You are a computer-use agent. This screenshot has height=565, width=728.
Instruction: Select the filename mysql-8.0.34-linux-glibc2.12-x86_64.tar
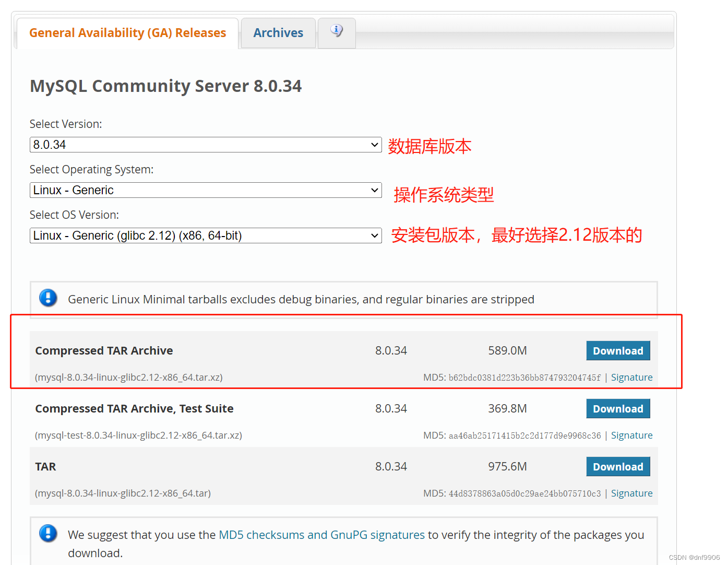(x=123, y=493)
